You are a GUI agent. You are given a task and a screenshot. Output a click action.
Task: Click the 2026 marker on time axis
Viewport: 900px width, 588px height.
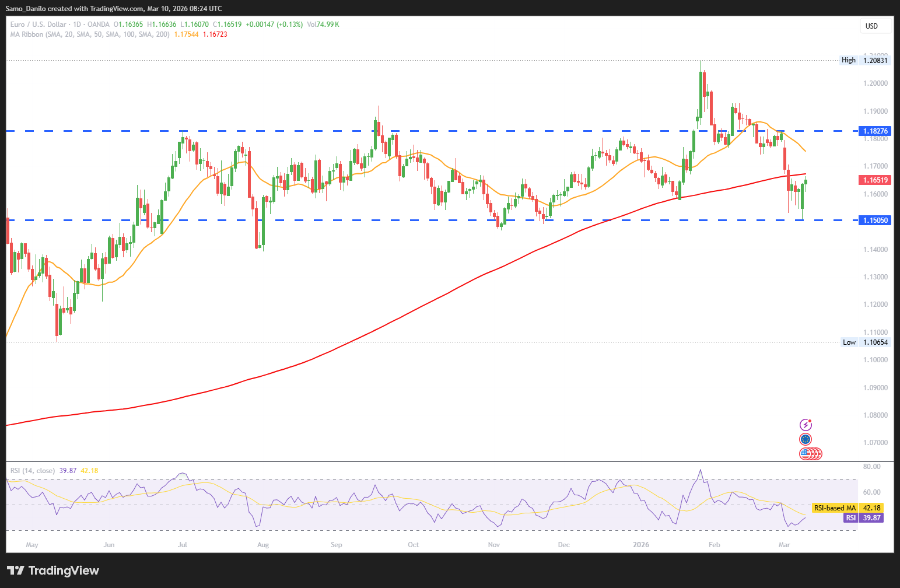(641, 545)
